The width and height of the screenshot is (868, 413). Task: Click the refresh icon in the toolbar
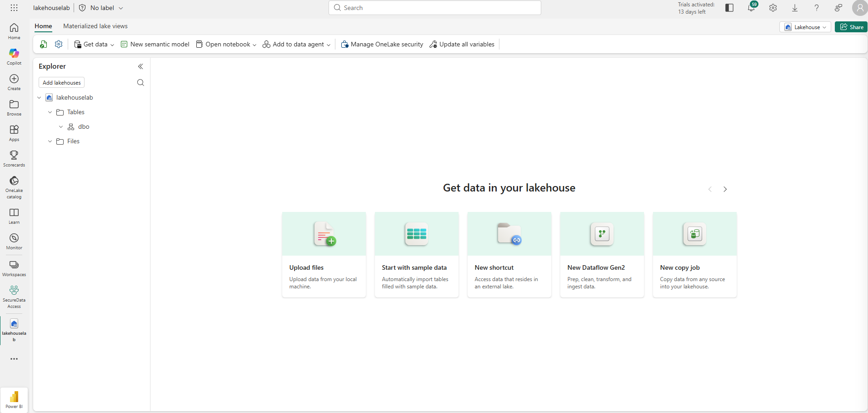(44, 44)
